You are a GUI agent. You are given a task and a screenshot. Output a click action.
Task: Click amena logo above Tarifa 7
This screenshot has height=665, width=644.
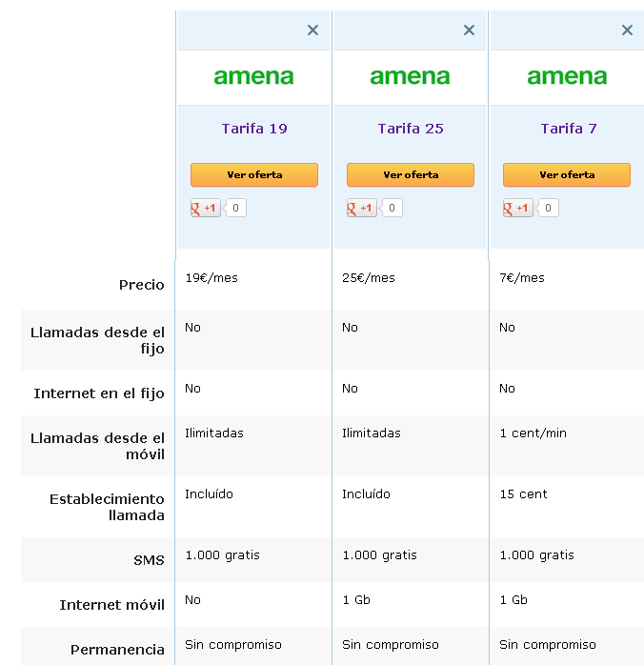[x=567, y=76]
